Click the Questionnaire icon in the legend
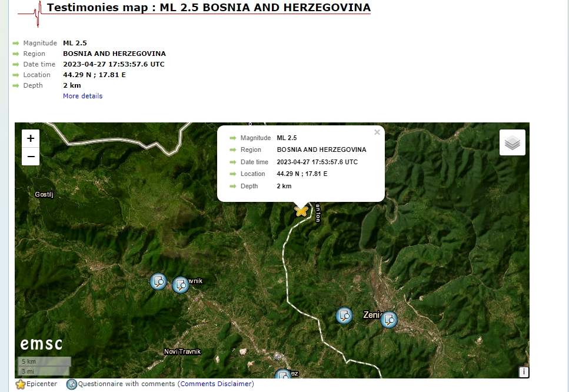The width and height of the screenshot is (569, 392). click(x=72, y=384)
